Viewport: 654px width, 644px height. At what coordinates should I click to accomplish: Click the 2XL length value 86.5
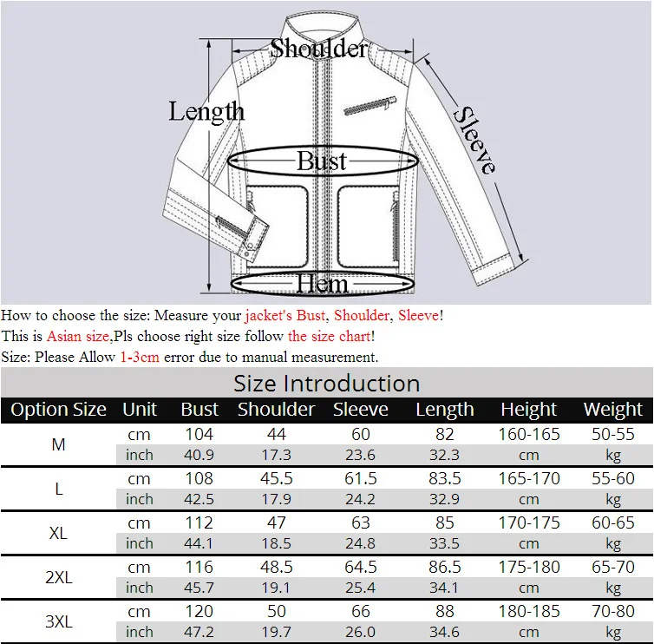point(445,567)
